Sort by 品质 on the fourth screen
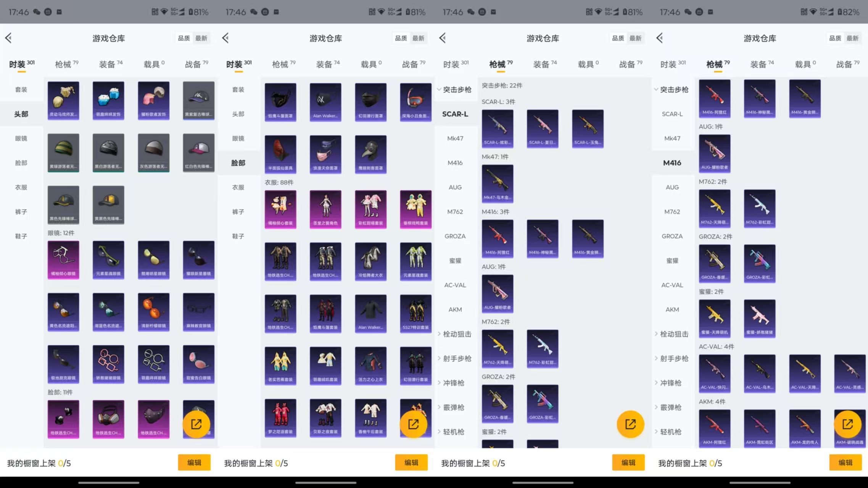This screenshot has height=488, width=868. (x=835, y=38)
